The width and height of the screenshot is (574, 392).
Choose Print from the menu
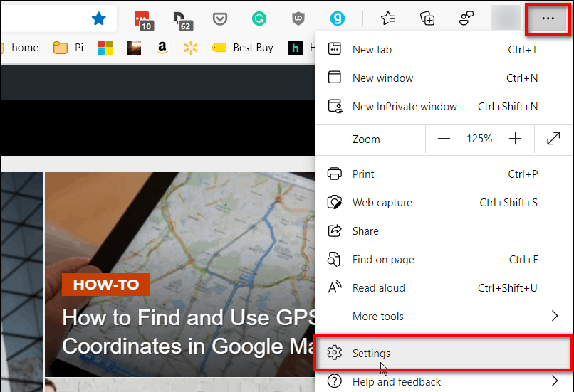443,174
